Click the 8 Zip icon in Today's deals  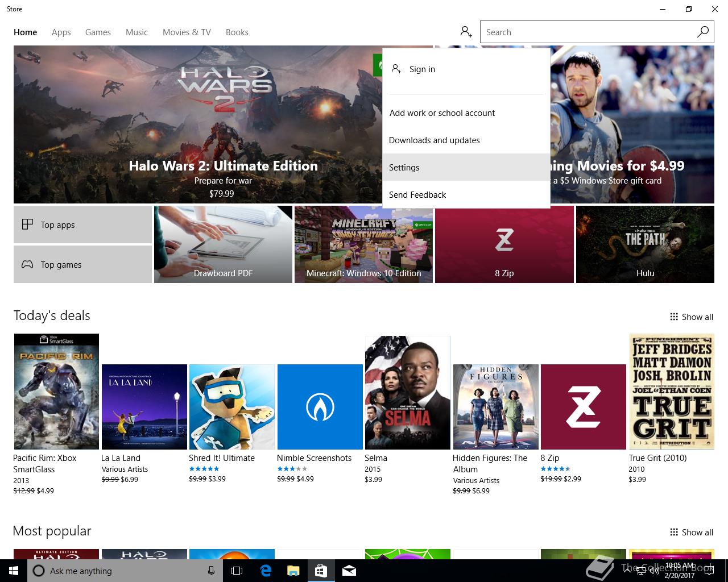pos(584,407)
